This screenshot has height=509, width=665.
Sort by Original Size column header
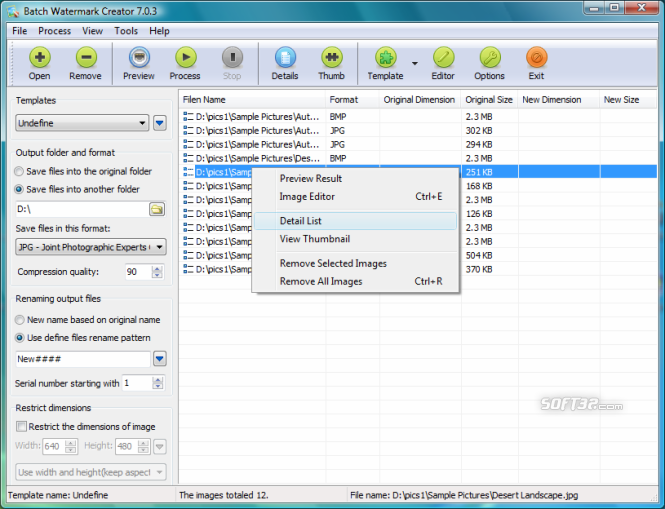click(x=489, y=100)
